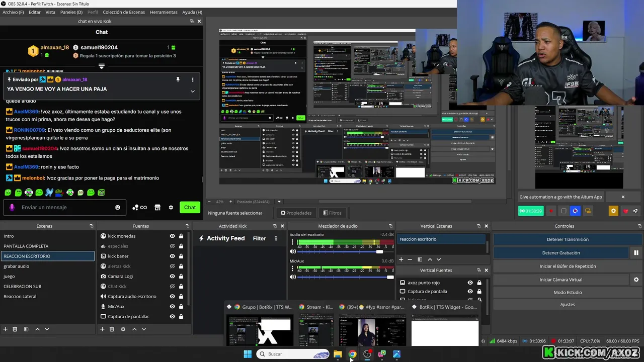The width and height of the screenshot is (644, 362).
Task: Click the Windows Start button
Action: (x=248, y=354)
